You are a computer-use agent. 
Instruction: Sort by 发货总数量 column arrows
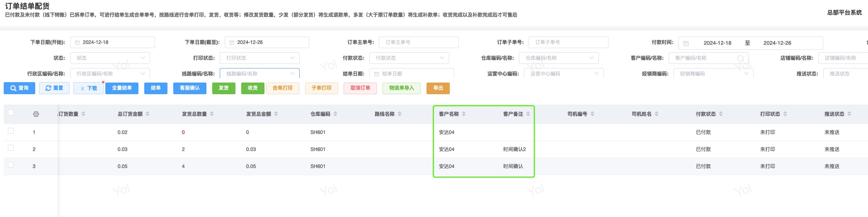pos(212,114)
